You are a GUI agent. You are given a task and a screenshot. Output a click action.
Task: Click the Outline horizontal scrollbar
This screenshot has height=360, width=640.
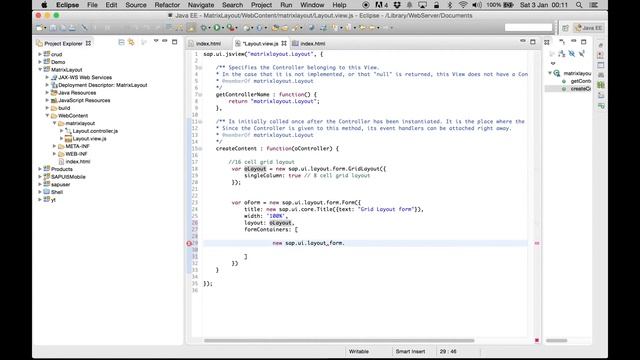tap(556, 340)
